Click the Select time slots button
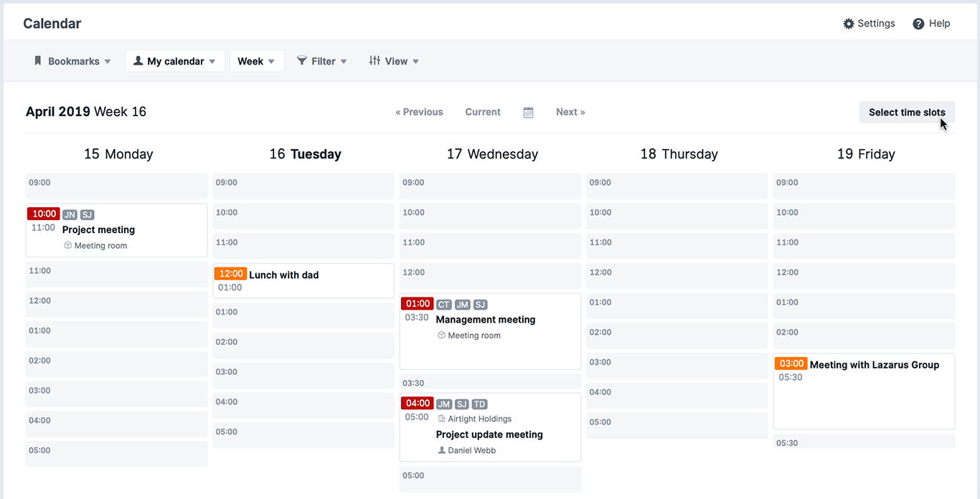The height and width of the screenshot is (499, 980). (907, 112)
